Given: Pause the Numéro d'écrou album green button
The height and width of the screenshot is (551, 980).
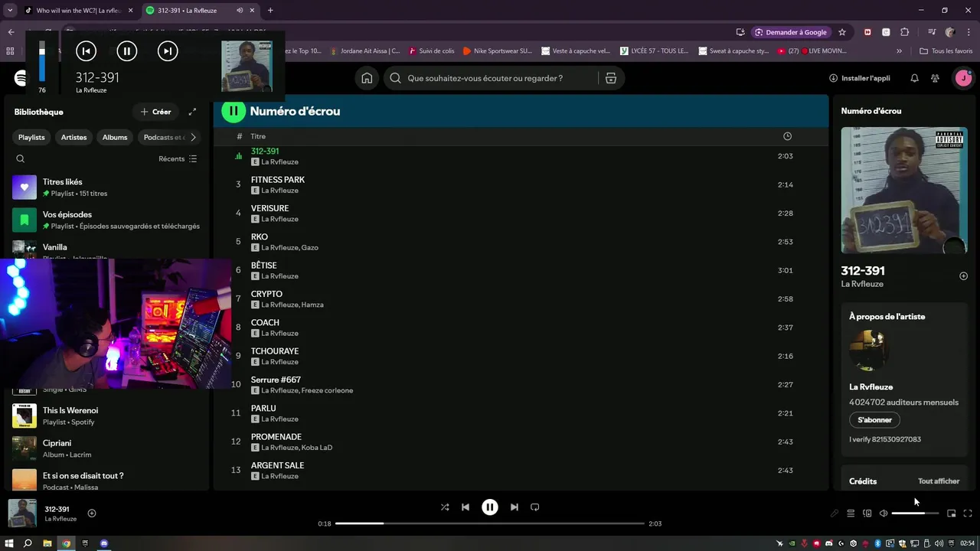Looking at the screenshot, I should click(234, 111).
